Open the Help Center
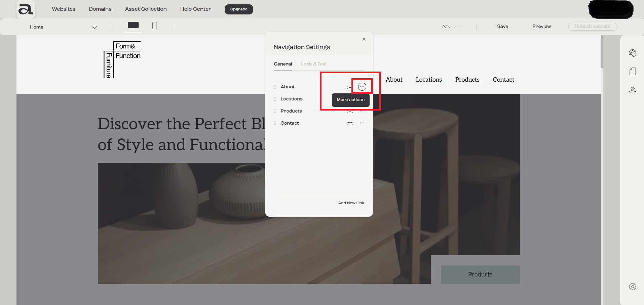Image resolution: width=644 pixels, height=305 pixels. click(x=196, y=9)
